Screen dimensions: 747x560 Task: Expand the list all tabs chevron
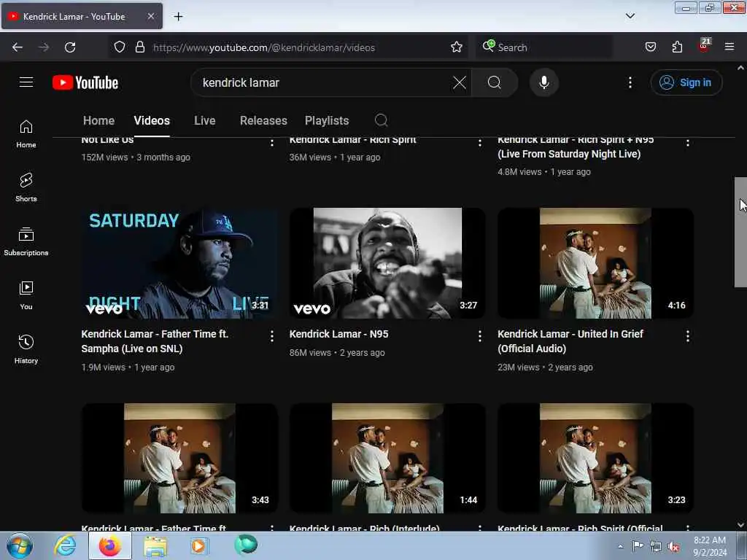click(630, 16)
